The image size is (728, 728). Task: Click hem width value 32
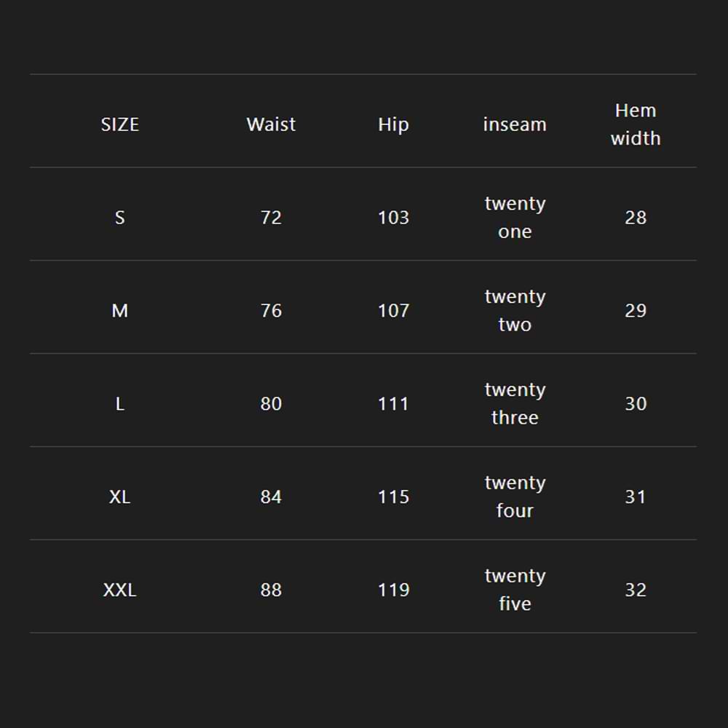[636, 590]
